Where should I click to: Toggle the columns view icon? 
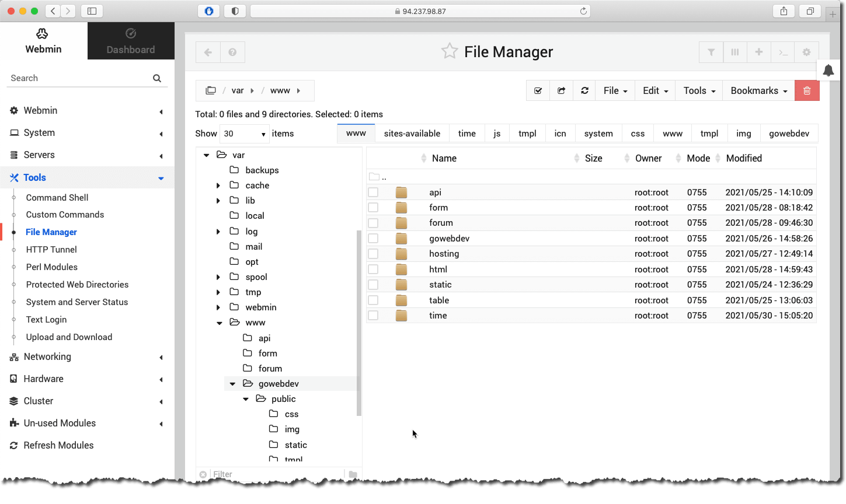735,52
